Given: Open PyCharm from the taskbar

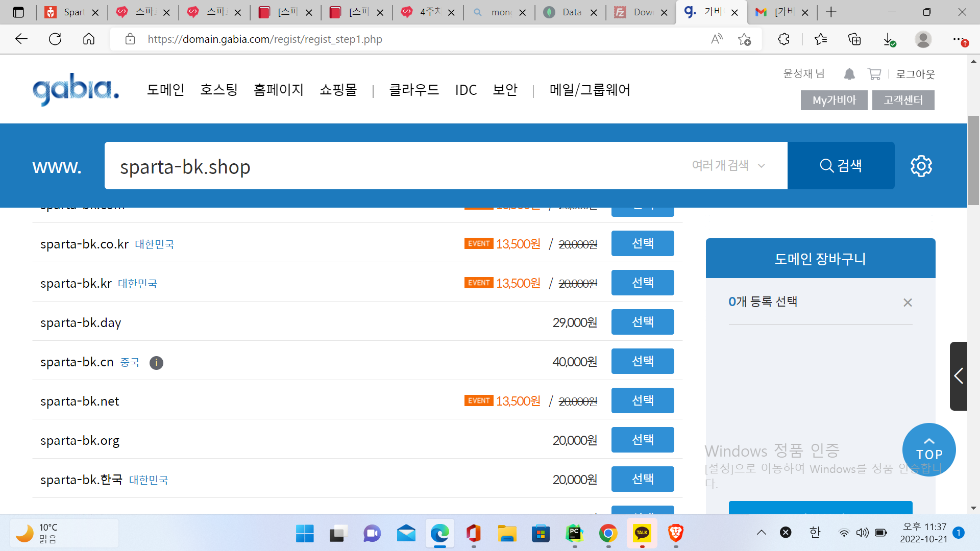Looking at the screenshot, I should point(574,534).
